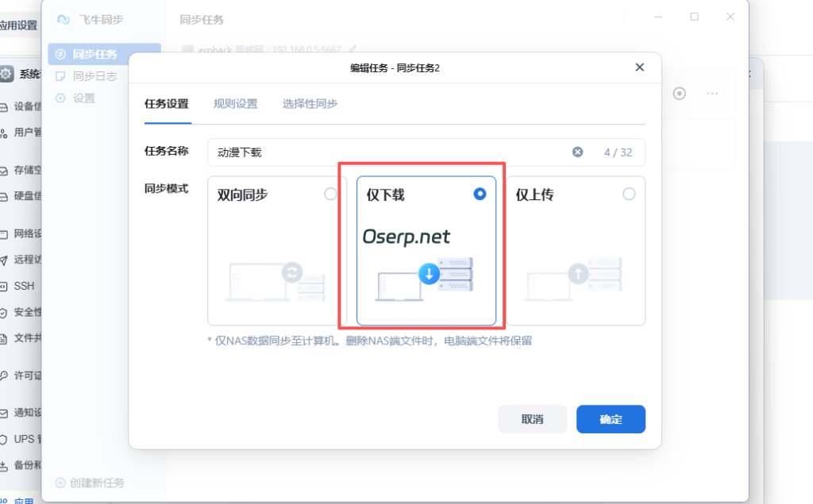The width and height of the screenshot is (813, 504).
Task: Select the 仅下载 sync mode radio
Action: click(x=480, y=193)
